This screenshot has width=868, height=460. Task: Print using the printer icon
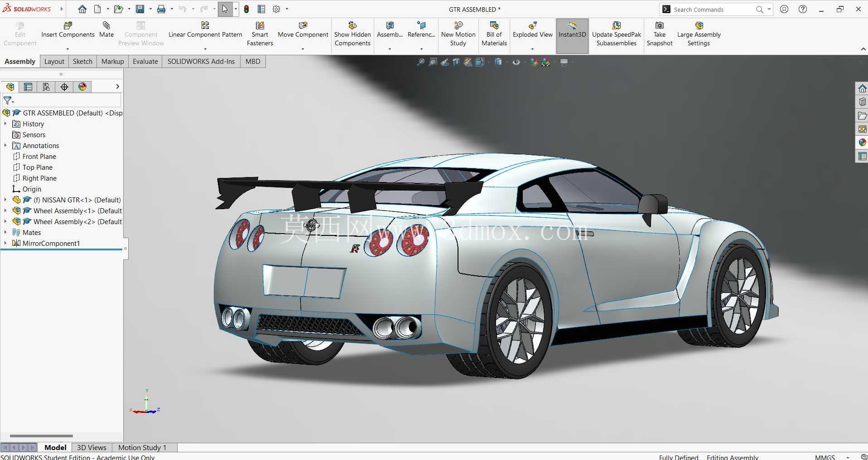(161, 9)
